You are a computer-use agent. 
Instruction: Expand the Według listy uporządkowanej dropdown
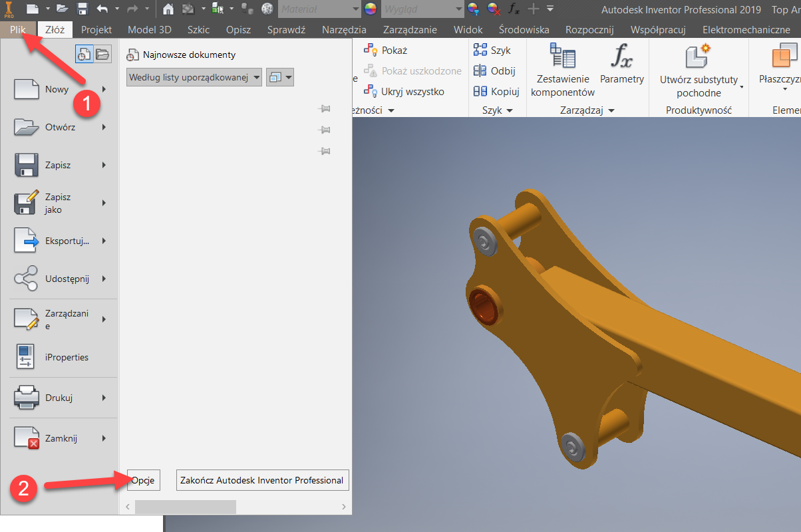[257, 76]
